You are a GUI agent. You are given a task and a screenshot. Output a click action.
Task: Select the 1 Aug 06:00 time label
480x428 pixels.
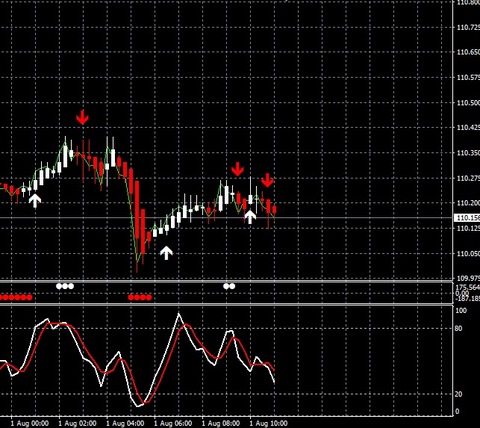click(x=173, y=423)
